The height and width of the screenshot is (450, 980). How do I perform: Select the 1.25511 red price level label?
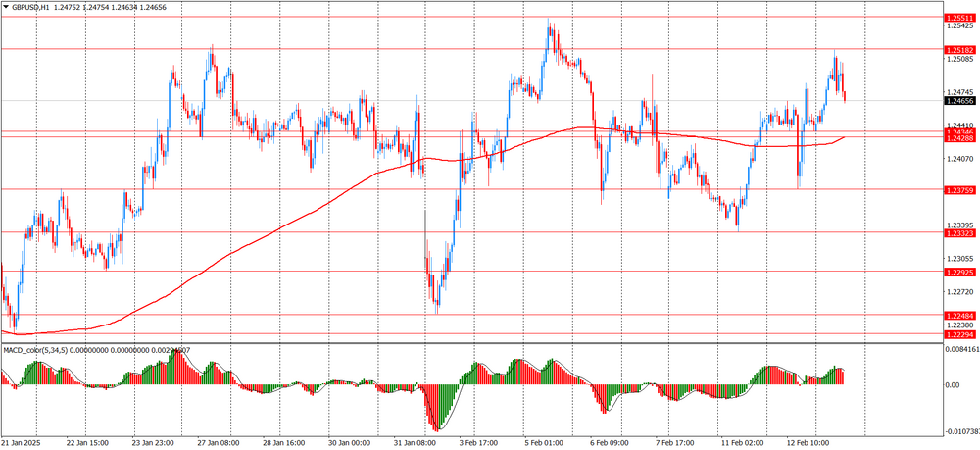960,18
